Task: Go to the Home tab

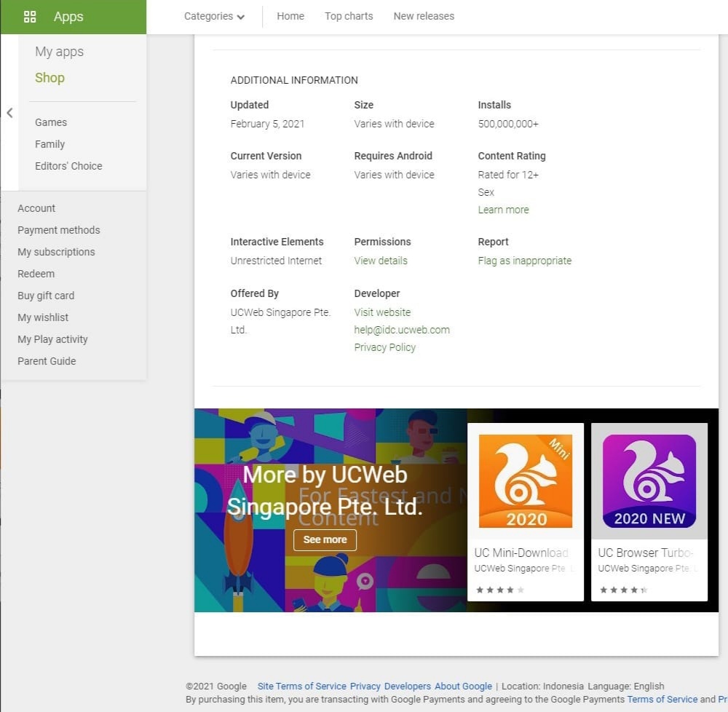Action: click(x=290, y=16)
